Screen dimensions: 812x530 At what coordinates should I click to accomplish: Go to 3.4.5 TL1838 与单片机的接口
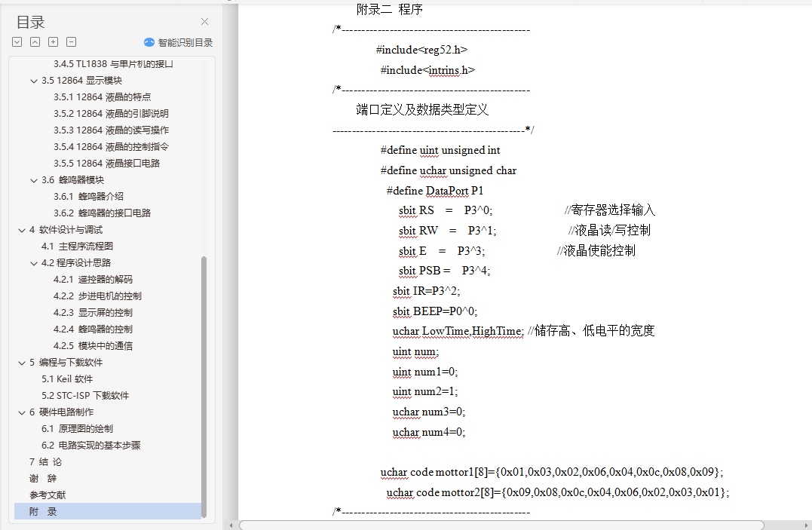(x=113, y=64)
